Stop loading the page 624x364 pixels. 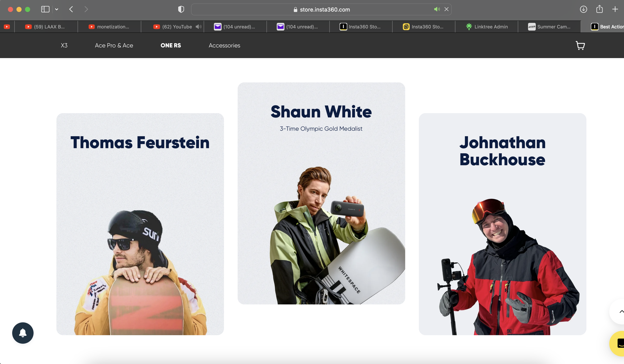point(446,9)
